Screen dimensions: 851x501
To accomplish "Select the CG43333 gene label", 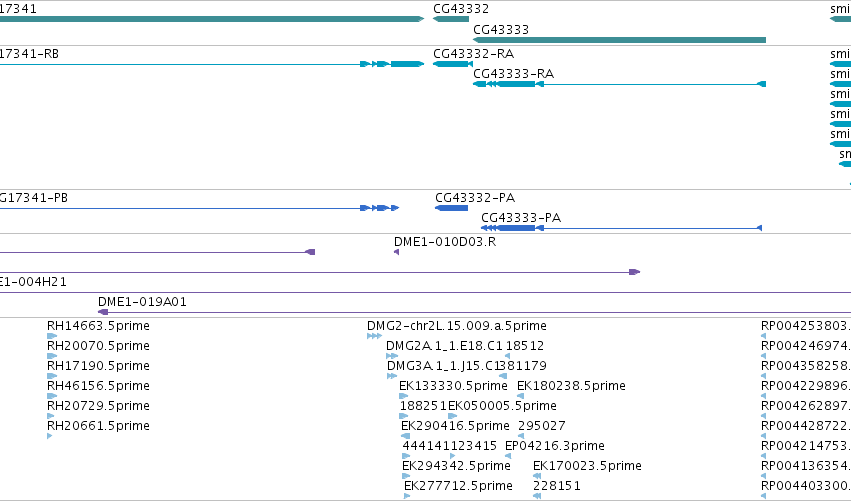I will point(500,29).
